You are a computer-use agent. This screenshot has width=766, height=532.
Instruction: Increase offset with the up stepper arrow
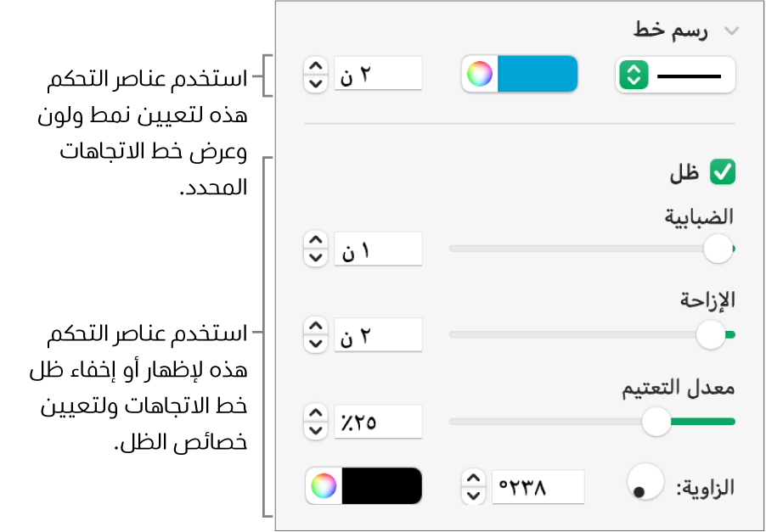(x=315, y=327)
